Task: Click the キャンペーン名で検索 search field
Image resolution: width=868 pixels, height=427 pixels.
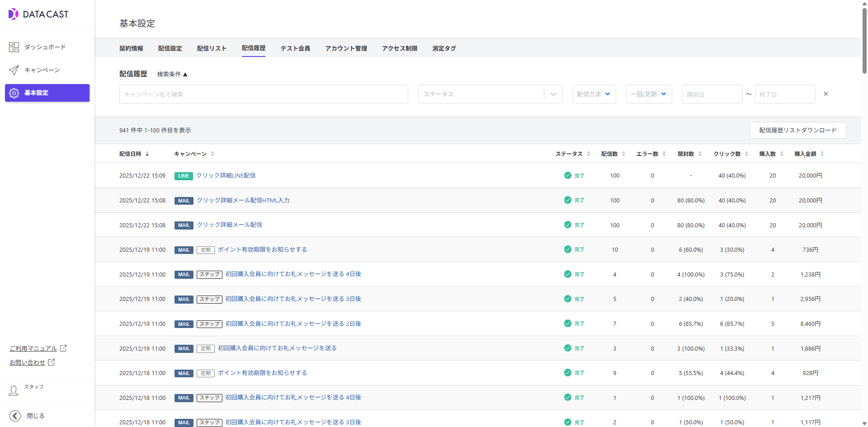Action: [264, 94]
